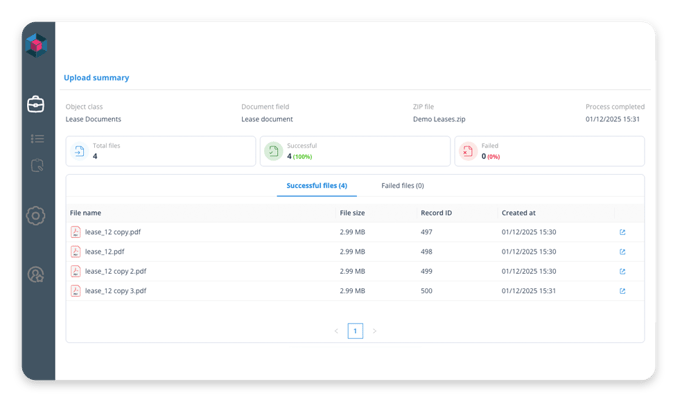Open record 497 via external link icon
The image size is (680, 402).
[x=622, y=232]
